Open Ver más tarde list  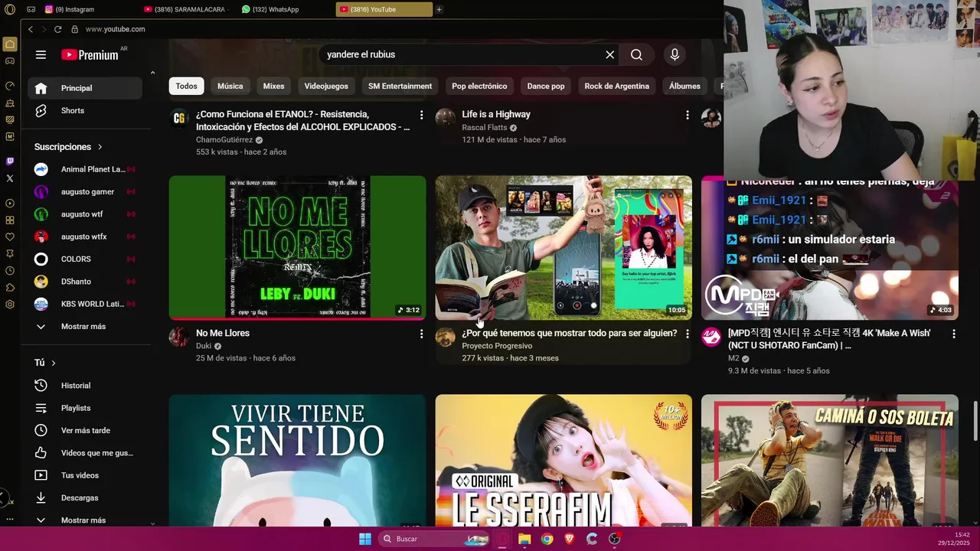click(x=85, y=431)
